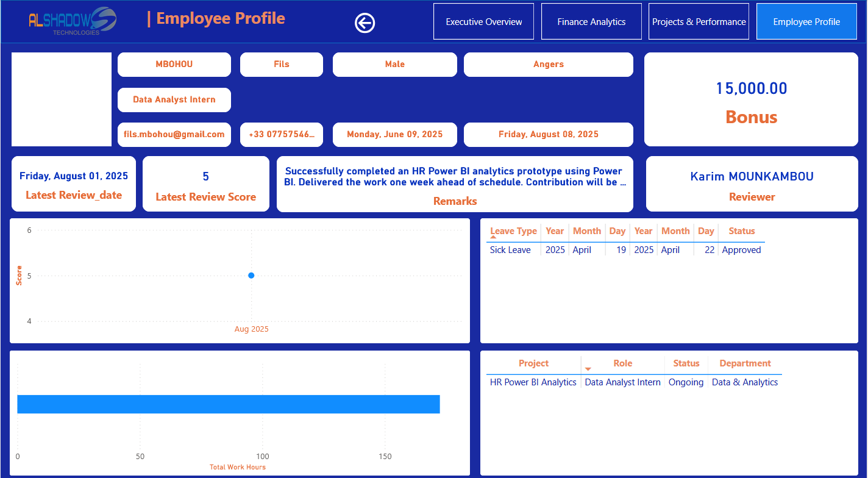Screen dimensions: 868x478
Task: Click the Male gender card
Action: pyautogui.click(x=395, y=65)
